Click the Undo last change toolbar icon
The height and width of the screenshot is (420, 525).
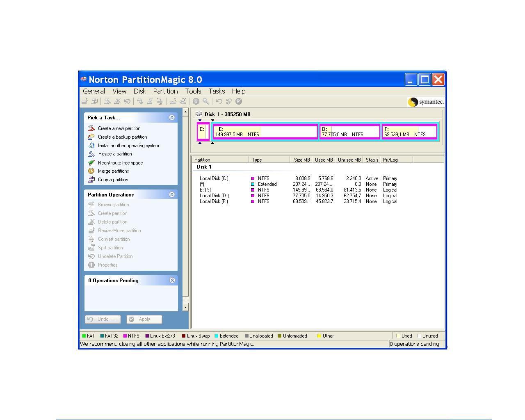pos(219,101)
